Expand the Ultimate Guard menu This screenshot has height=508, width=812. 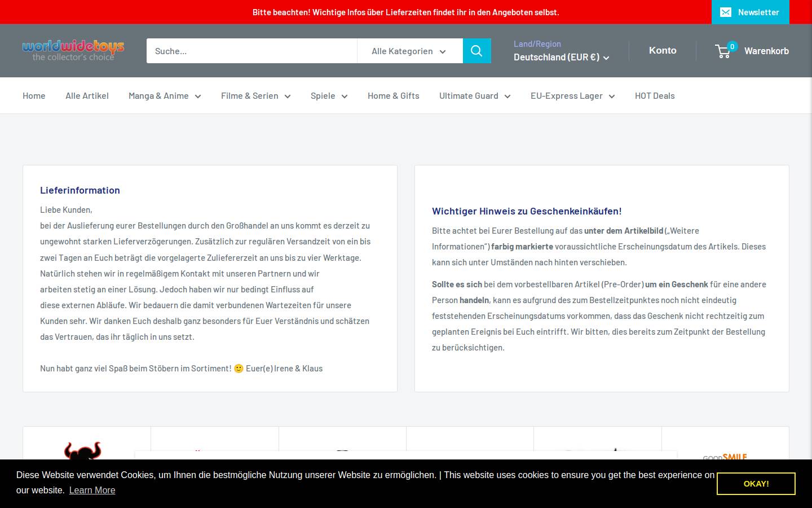pyautogui.click(x=475, y=96)
